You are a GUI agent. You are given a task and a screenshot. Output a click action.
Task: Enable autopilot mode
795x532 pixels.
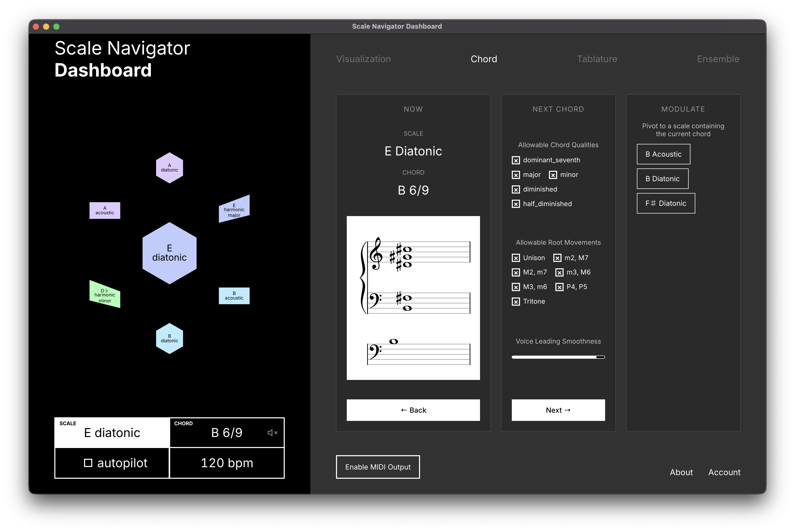[88, 463]
